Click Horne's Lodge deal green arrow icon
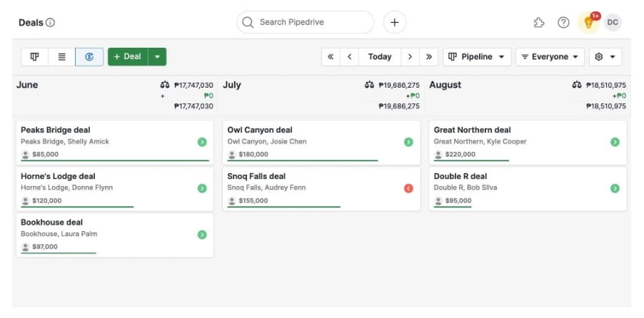The width and height of the screenshot is (644, 318). click(x=201, y=188)
